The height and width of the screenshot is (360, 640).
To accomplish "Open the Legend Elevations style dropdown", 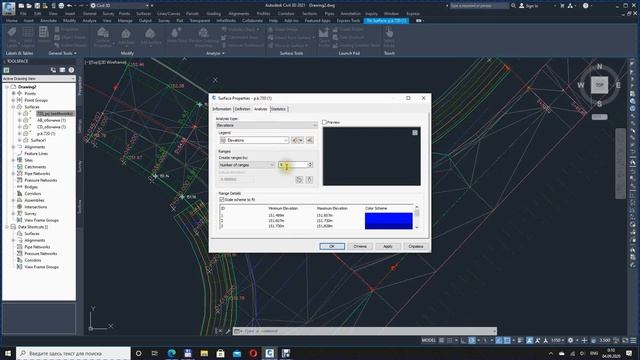I will (254, 140).
